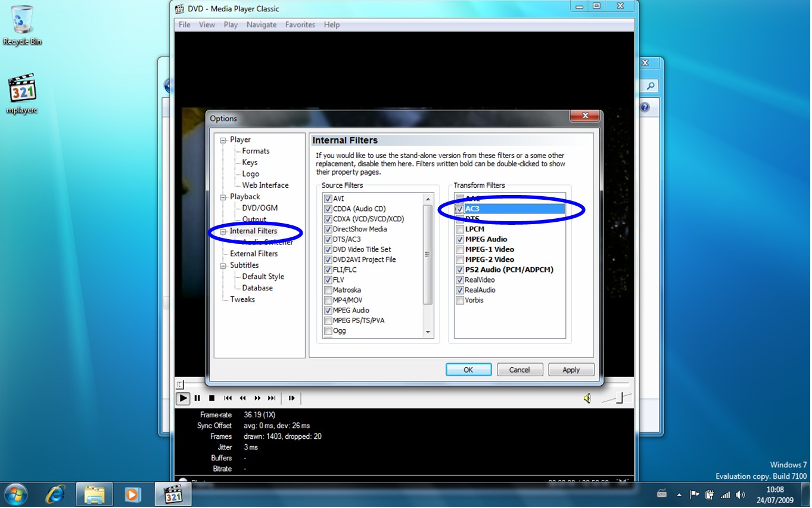This screenshot has width=812, height=508.
Task: Click the seek bar thumb at the start
Action: click(x=180, y=385)
